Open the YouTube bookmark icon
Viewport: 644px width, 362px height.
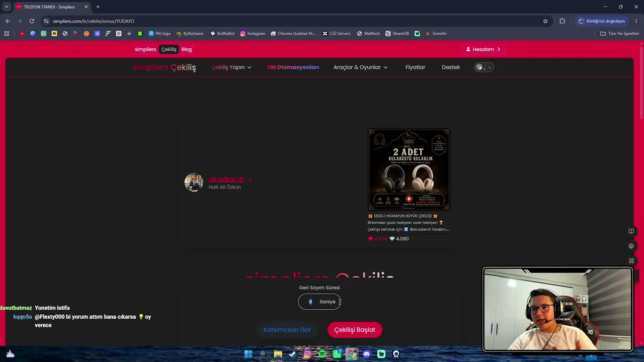tap(22, 34)
